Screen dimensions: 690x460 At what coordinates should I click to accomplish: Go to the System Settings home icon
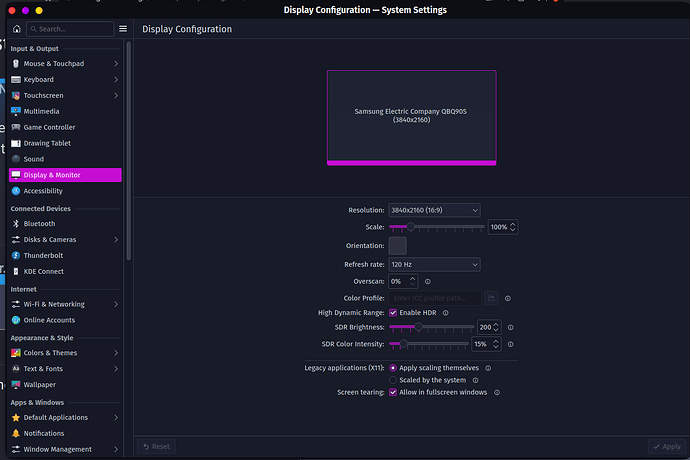click(17, 29)
